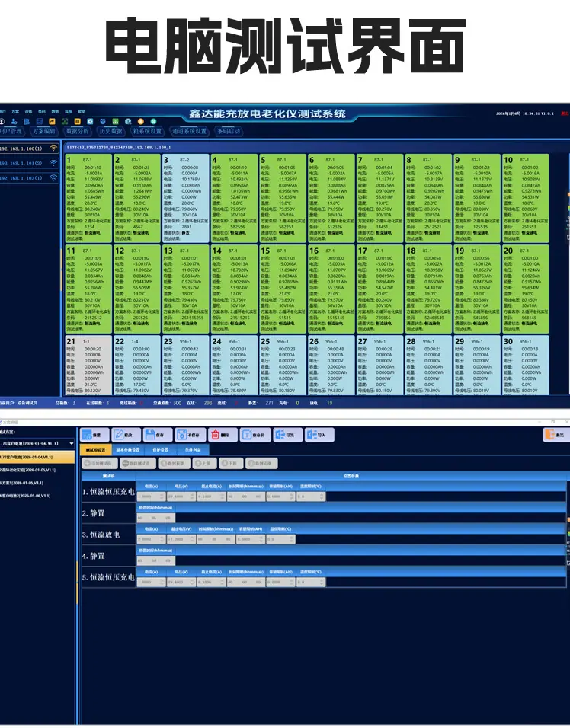Switch to 历史数据 tab
570x728 pixels.
[110, 132]
